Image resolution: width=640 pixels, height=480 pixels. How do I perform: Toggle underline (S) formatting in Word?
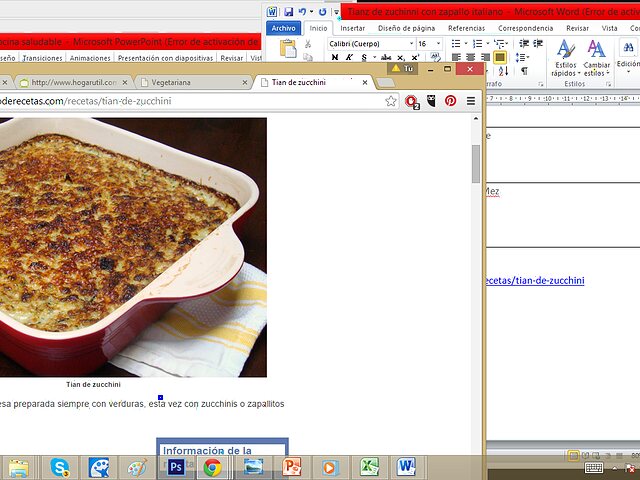(364, 57)
